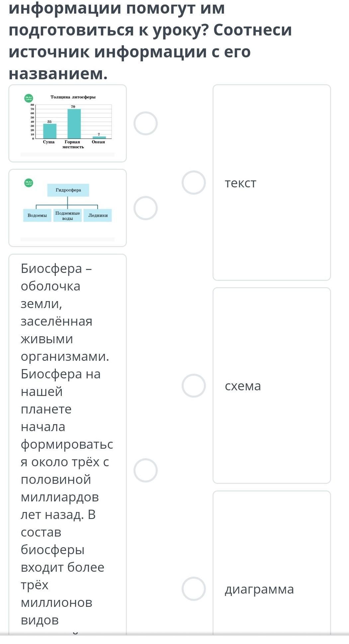Click the "Гидросфера" box in the scheme

68,190
